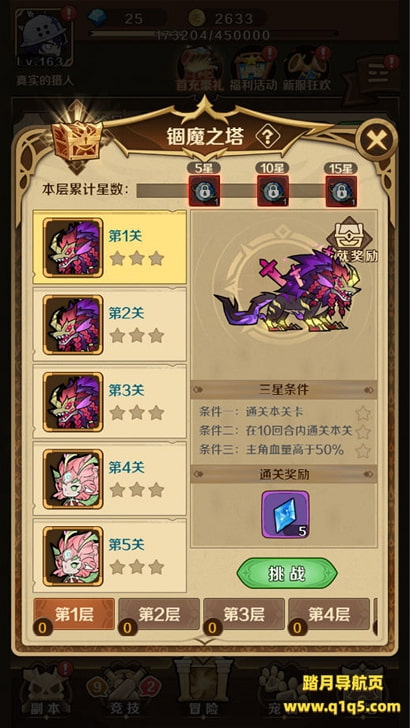Viewport: 410px width, 728px height.
Task: Click the 5星 locked reward chest
Action: point(204,191)
